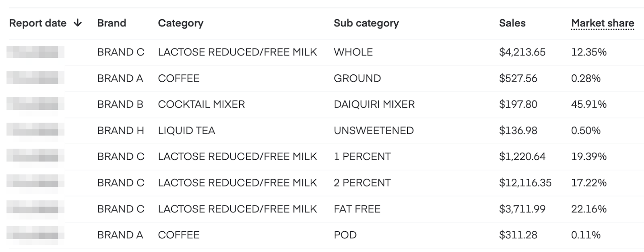Select the FAT FREE sub category cell
The height and width of the screenshot is (252, 644).
[357, 209]
